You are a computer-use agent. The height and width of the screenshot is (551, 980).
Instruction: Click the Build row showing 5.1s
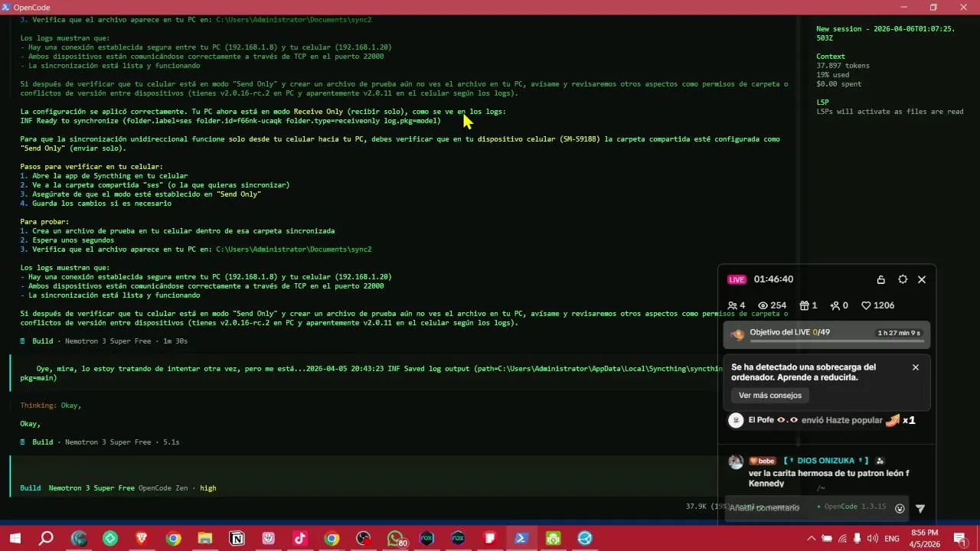[100, 442]
